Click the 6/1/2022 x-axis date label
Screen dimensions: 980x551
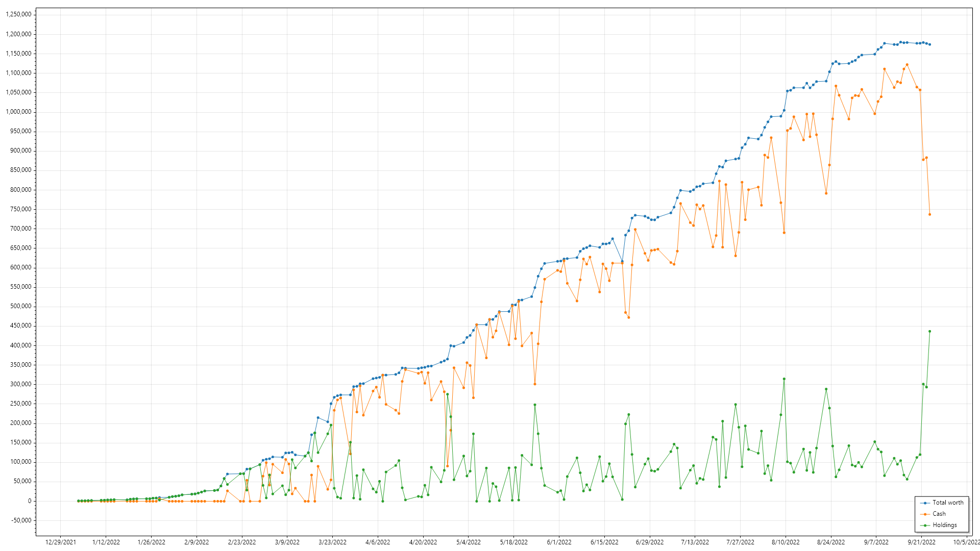pos(559,542)
